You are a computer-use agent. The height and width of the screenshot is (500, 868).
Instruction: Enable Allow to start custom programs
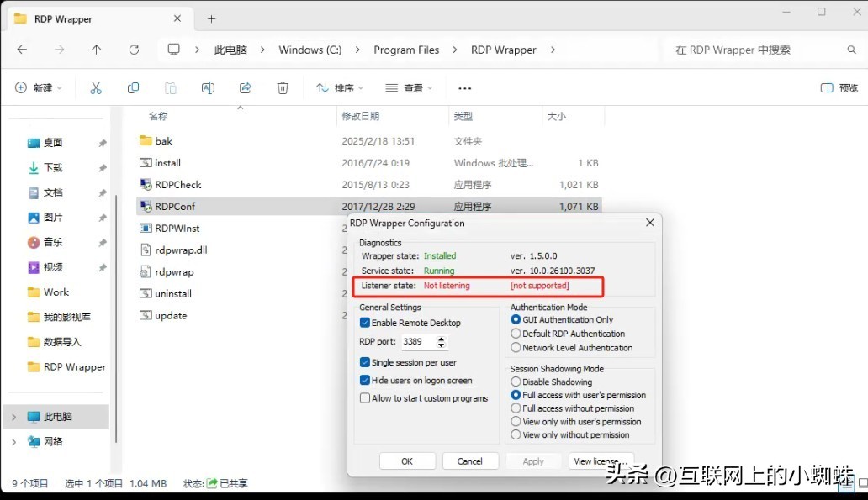click(365, 397)
